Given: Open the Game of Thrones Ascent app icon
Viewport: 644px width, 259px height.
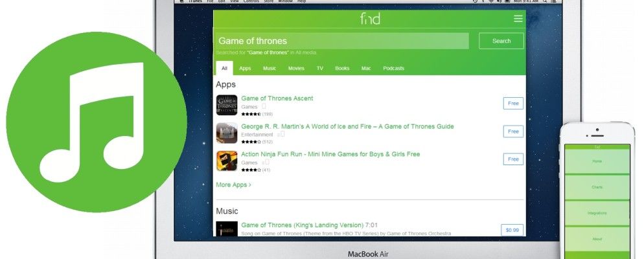Looking at the screenshot, I should pos(227,105).
